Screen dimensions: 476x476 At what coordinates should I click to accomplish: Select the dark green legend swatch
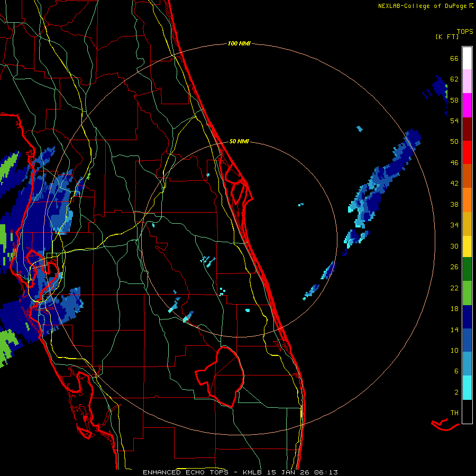(467, 269)
